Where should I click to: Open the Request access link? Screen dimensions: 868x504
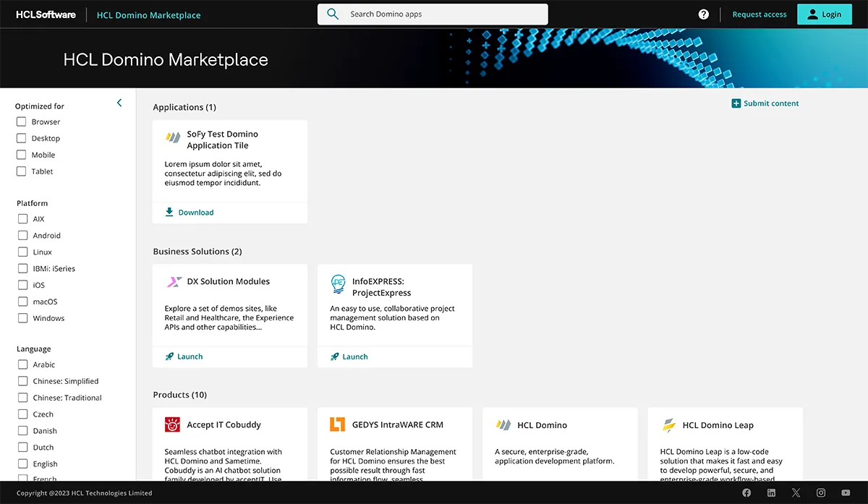point(759,14)
